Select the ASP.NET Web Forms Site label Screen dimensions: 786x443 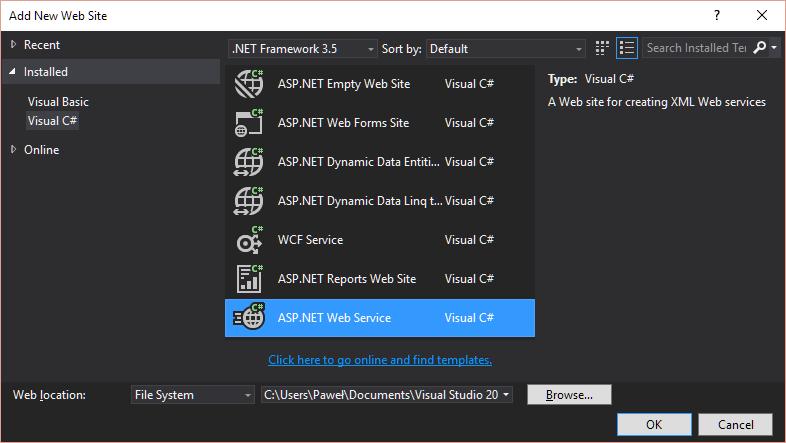click(x=343, y=123)
